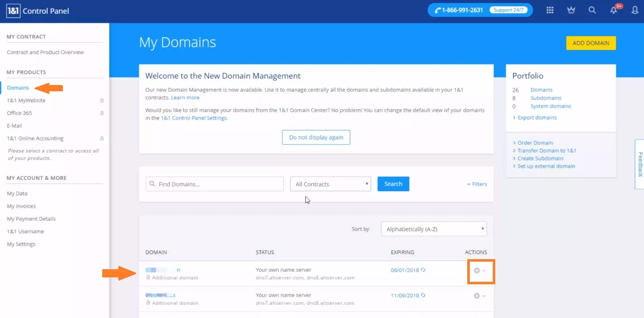Click the ACTIONS column header

pyautogui.click(x=476, y=252)
